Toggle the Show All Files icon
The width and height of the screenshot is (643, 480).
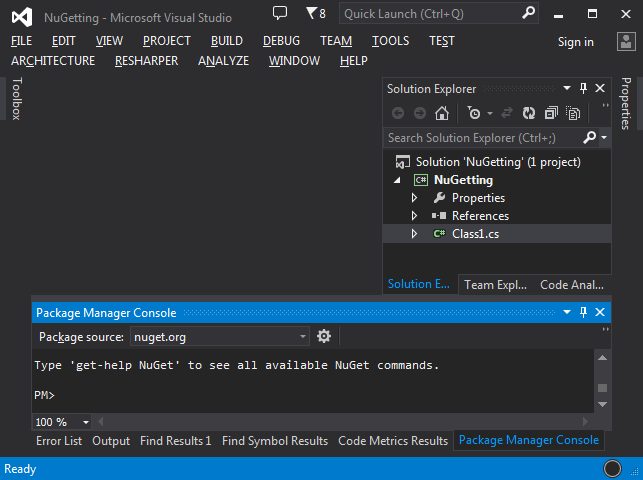tap(573, 113)
